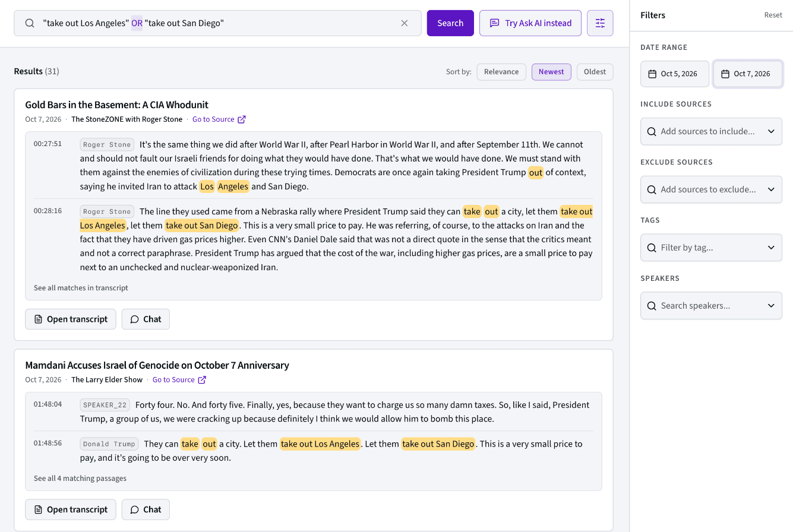793x532 pixels.
Task: Start Chat for Mamdani episode result
Action: click(146, 509)
